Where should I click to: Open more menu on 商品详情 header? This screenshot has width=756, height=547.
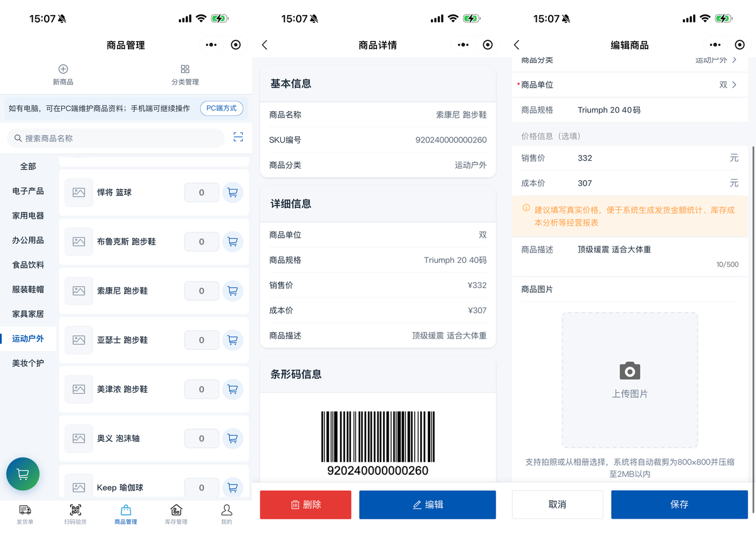point(463,45)
